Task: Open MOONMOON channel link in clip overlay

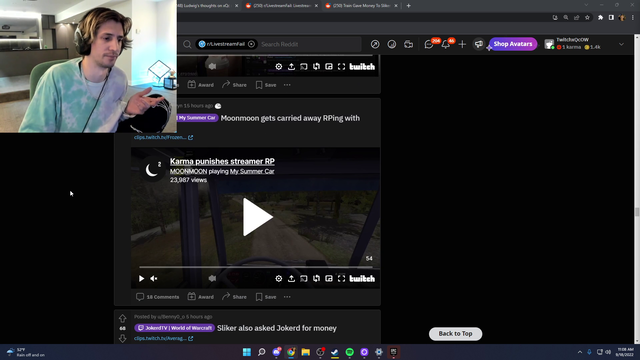Action: tap(188, 171)
